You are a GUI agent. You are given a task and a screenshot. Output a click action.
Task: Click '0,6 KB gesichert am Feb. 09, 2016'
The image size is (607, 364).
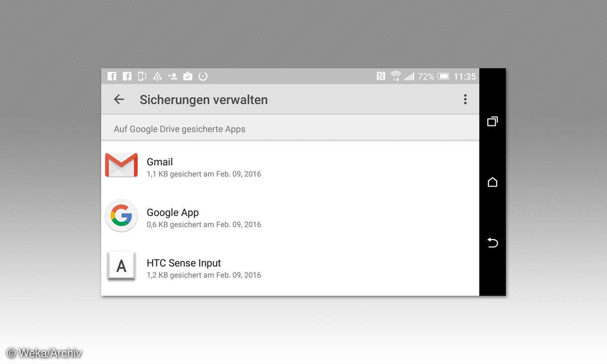coord(204,224)
